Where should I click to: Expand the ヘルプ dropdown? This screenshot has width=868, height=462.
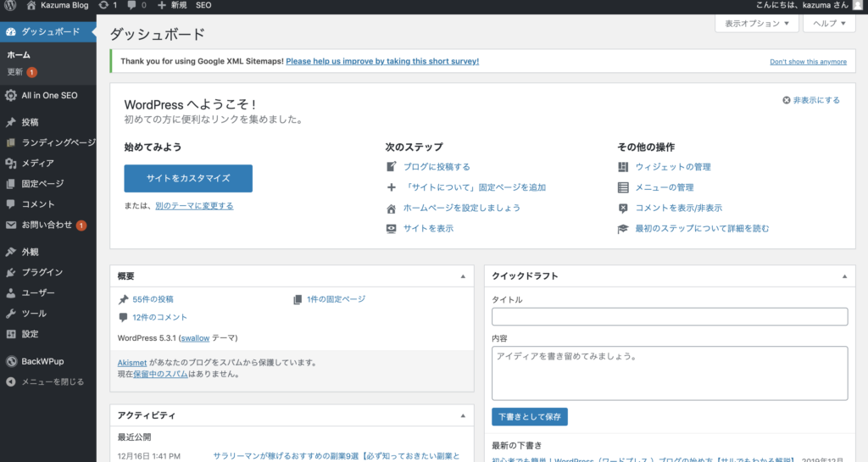(x=829, y=23)
